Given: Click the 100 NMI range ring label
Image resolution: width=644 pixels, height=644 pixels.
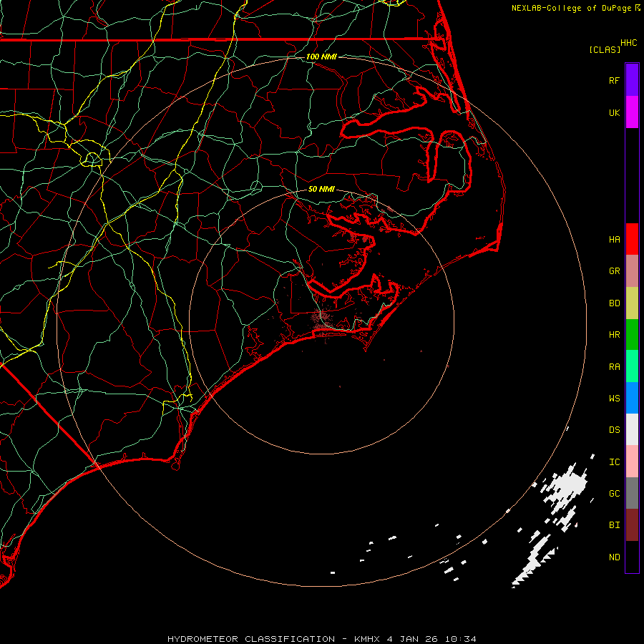Looking at the screenshot, I should click(321, 57).
